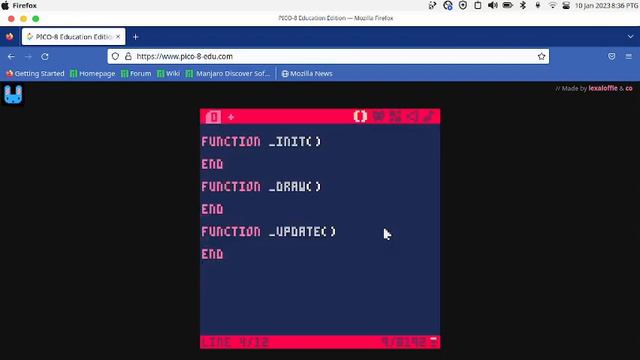This screenshot has width=640, height=360.
Task: View site security padlock info
Action: pos(128,56)
